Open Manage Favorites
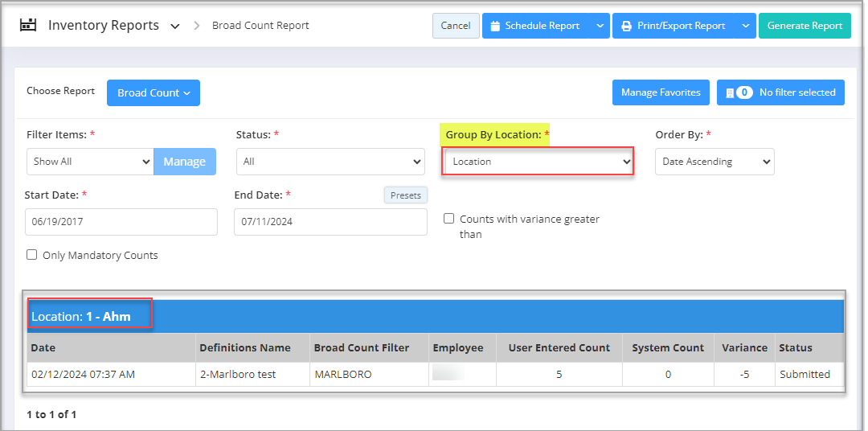Screen dimensions: 868x431 660,92
